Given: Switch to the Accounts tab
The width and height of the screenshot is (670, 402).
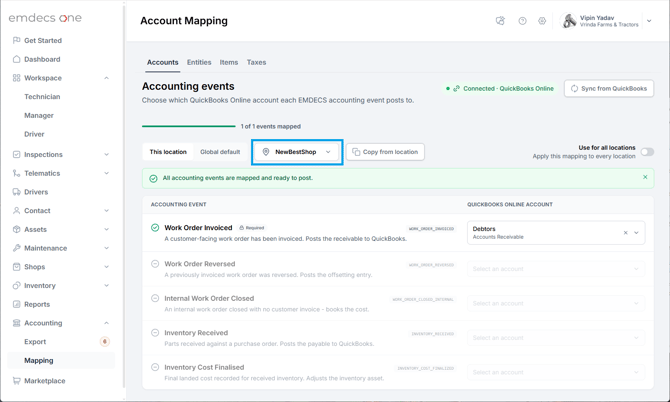Looking at the screenshot, I should click(162, 62).
